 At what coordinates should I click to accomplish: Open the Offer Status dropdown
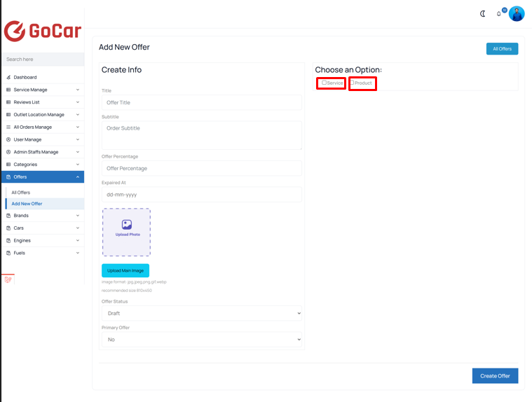pos(202,313)
